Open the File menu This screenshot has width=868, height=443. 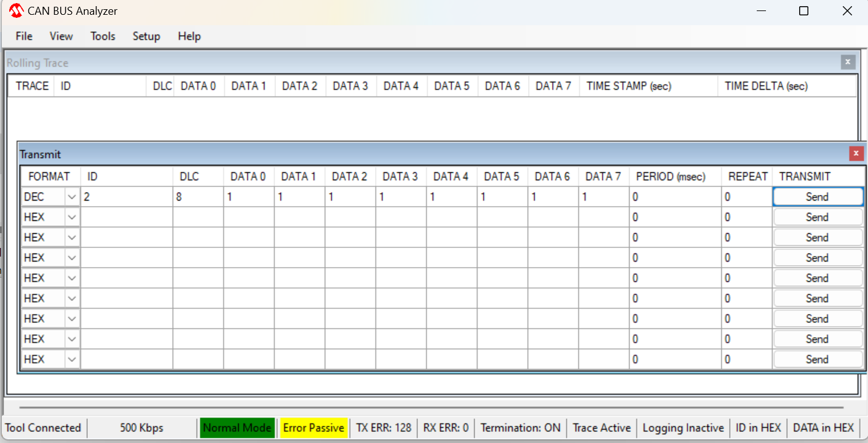pos(24,36)
